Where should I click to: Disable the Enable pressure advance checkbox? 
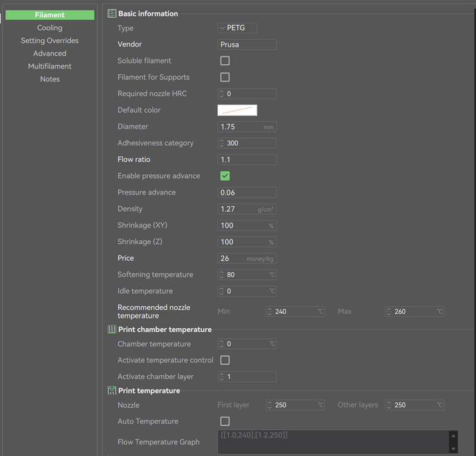tap(225, 176)
